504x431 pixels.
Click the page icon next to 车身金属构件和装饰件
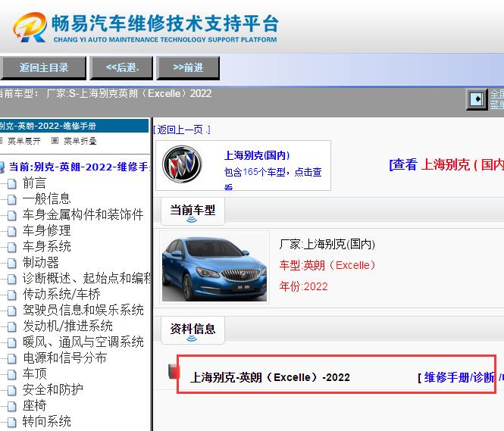coord(12,216)
